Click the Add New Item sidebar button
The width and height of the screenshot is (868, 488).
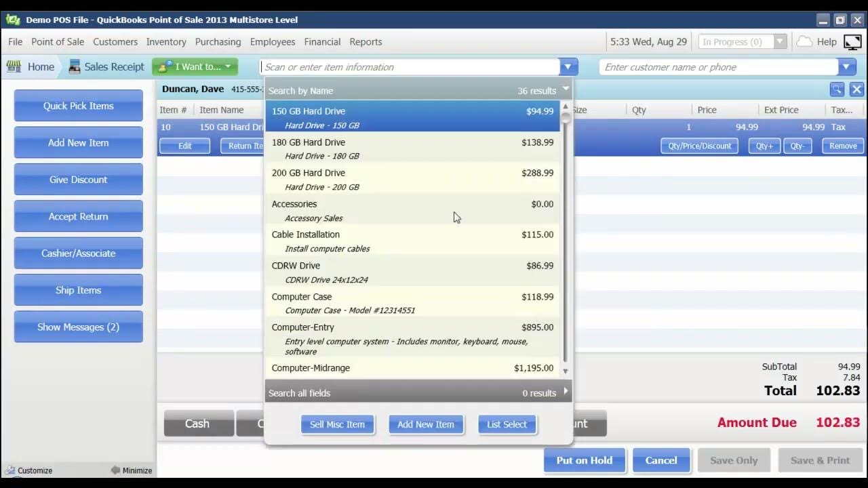[x=79, y=142]
